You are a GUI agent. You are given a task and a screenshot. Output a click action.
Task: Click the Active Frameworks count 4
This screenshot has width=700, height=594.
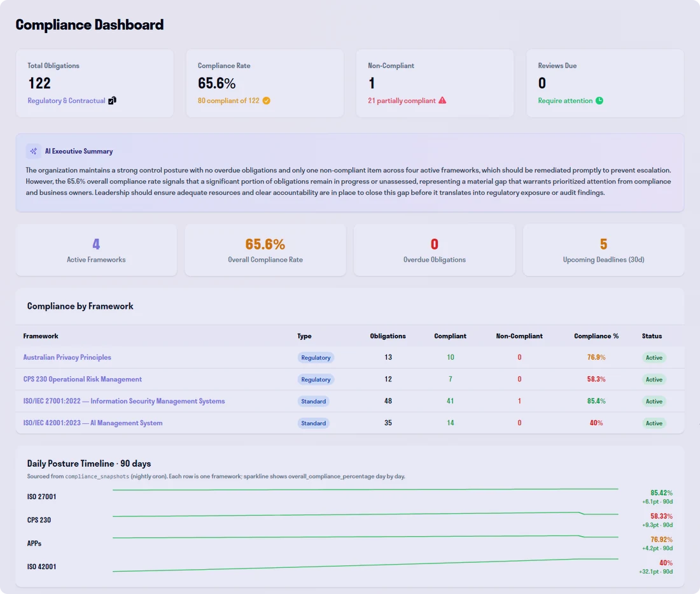click(96, 244)
